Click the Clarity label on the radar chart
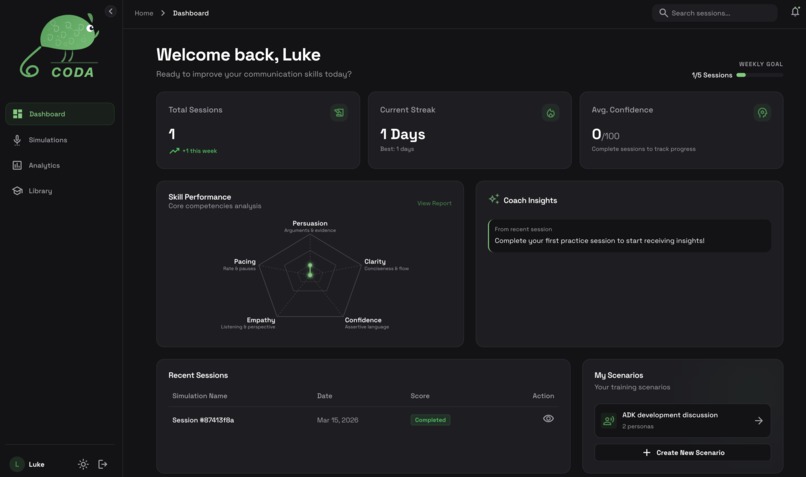Screen dimensions: 806x477 pyautogui.click(x=375, y=261)
